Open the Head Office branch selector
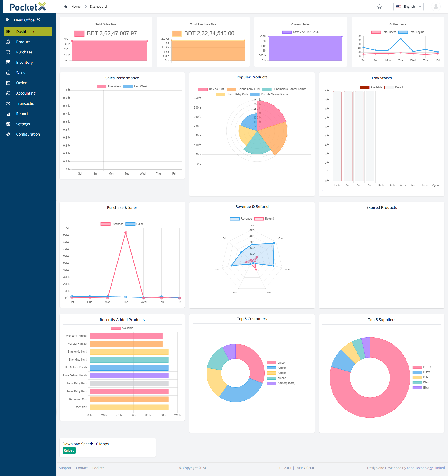 24,20
